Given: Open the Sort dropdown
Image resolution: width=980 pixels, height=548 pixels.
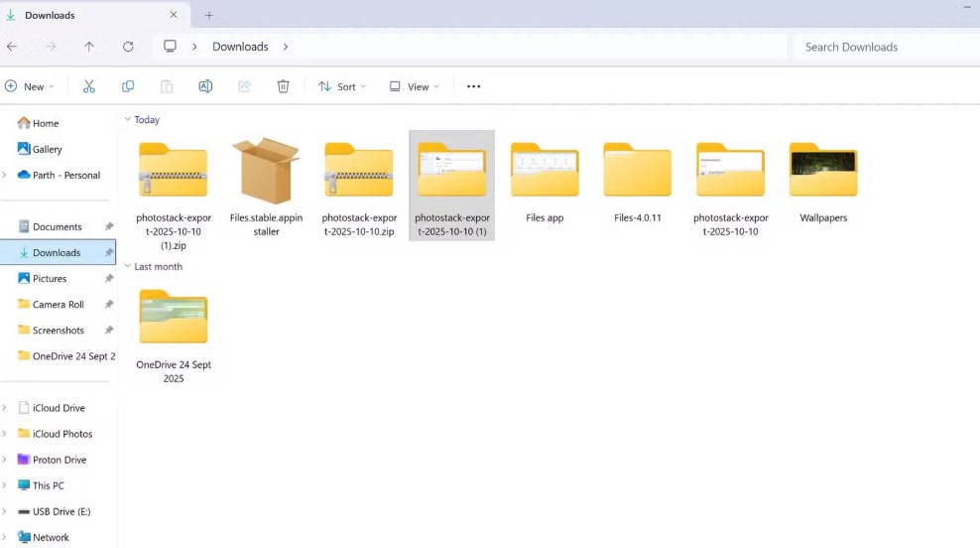Looking at the screenshot, I should pos(342,86).
